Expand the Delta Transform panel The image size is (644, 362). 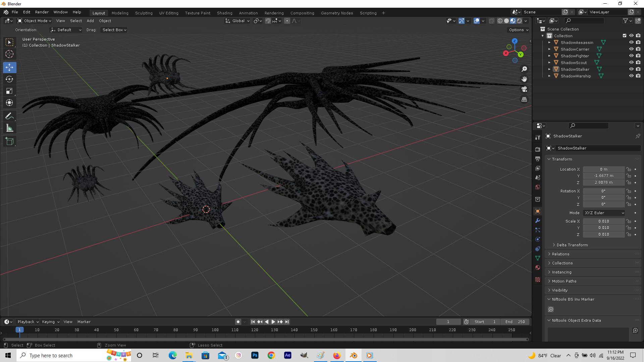(572, 245)
